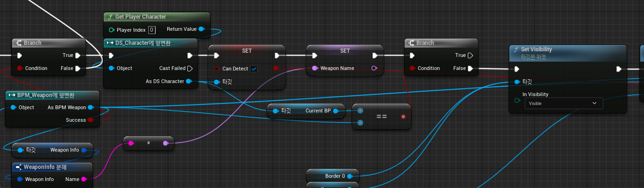The image size is (644, 188).
Task: Click the Can Detect boolean input pin
Action: click(216, 69)
